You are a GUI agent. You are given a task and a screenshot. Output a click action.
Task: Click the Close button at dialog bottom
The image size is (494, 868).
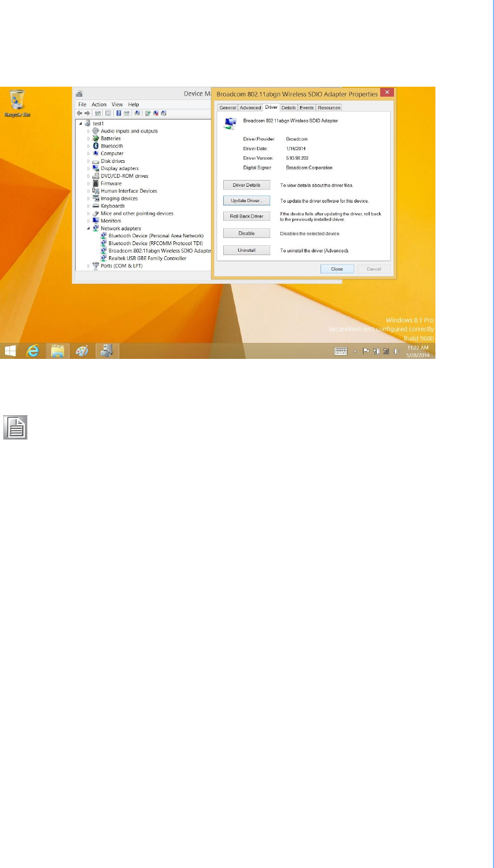coord(337,269)
